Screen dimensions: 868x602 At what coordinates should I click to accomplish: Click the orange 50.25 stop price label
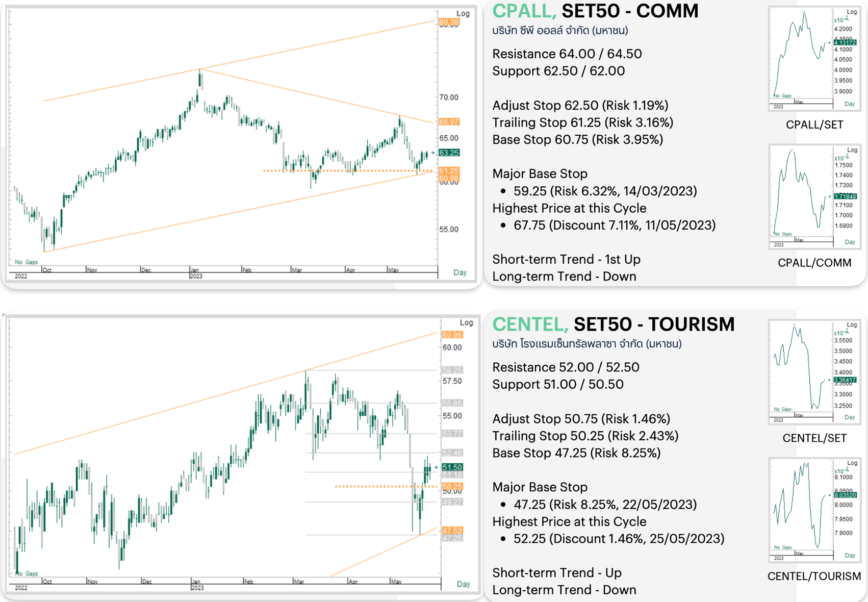click(x=452, y=486)
